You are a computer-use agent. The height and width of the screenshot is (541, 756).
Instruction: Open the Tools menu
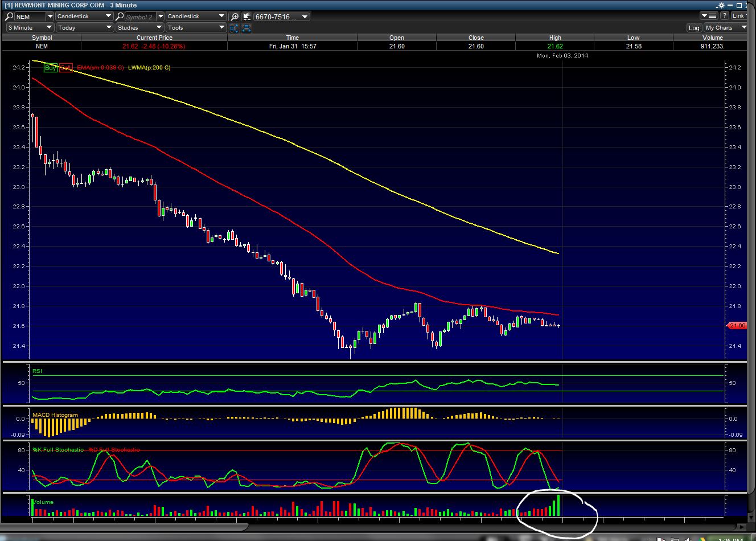(196, 27)
